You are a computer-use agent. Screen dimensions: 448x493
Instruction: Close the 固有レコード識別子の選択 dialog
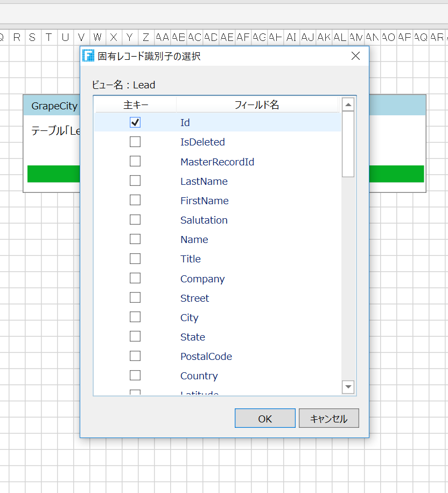(x=355, y=55)
